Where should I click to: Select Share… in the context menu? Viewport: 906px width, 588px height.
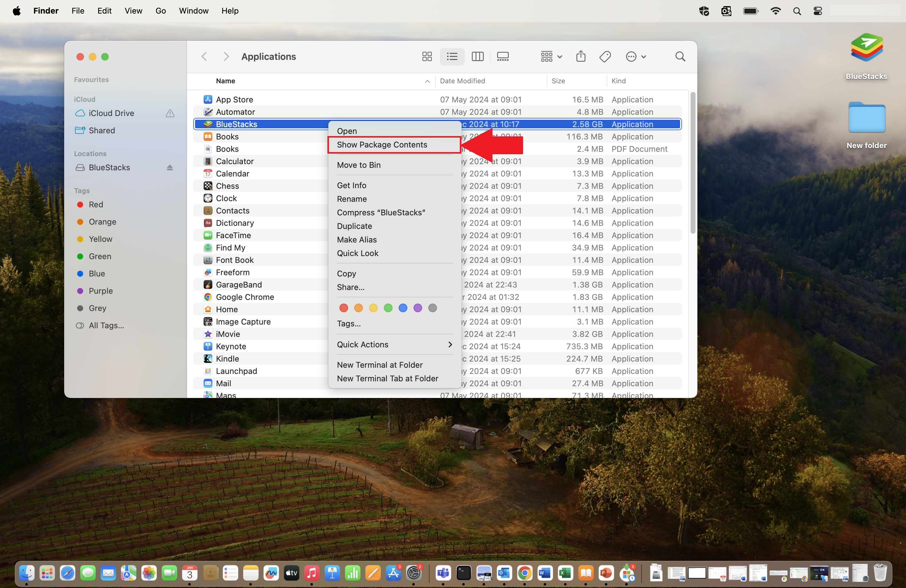tap(395, 287)
